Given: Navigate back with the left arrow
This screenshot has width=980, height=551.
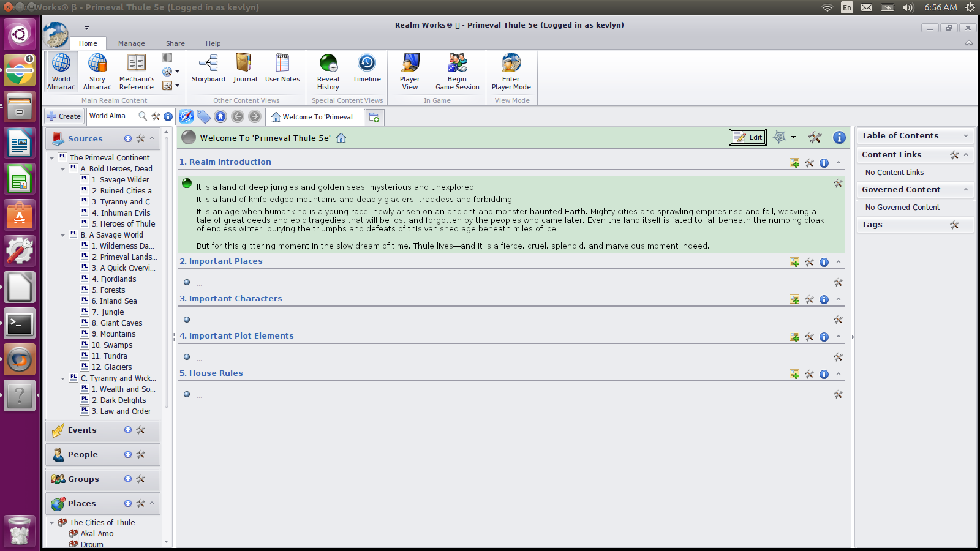Looking at the screenshot, I should tap(238, 116).
